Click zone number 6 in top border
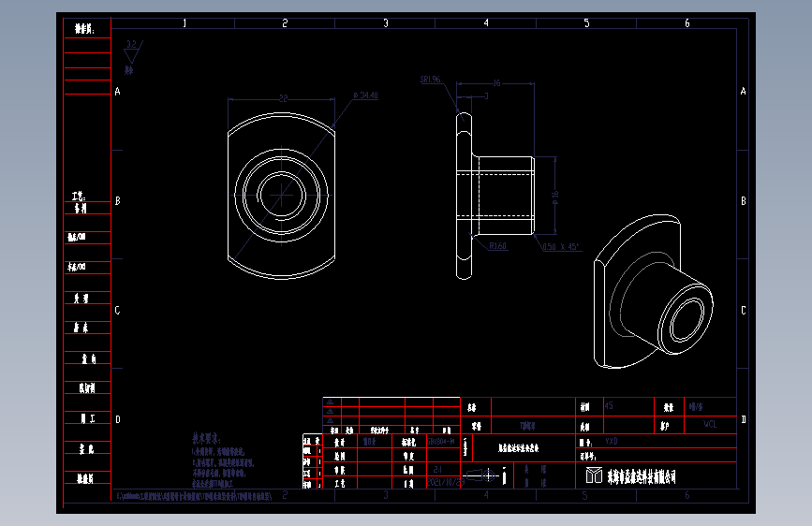This screenshot has width=812, height=526. coord(687,22)
